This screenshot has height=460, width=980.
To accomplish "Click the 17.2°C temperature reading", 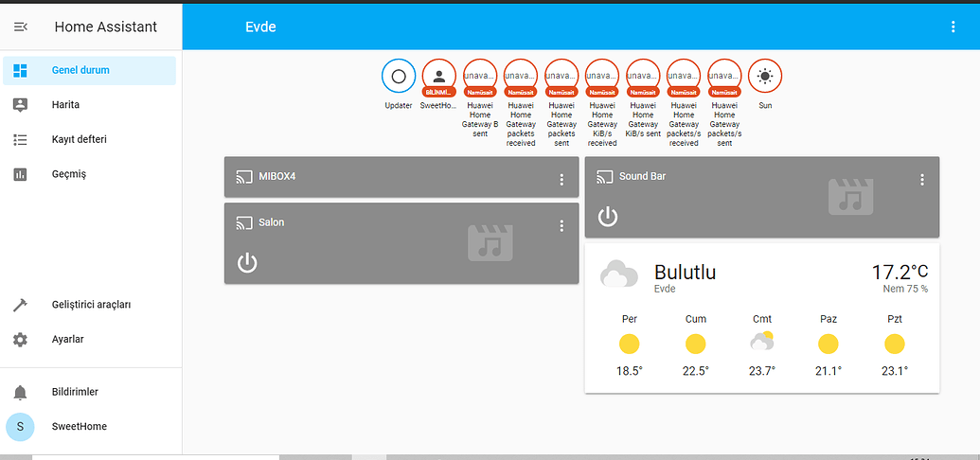I will point(900,272).
